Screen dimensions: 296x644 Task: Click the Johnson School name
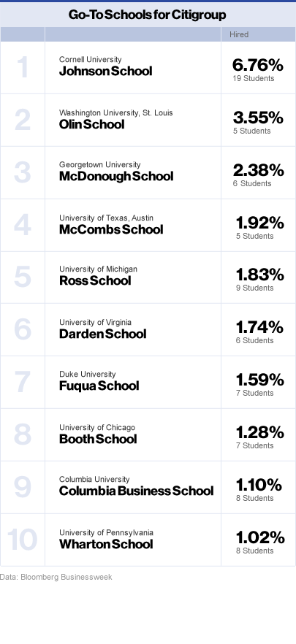coord(106,71)
